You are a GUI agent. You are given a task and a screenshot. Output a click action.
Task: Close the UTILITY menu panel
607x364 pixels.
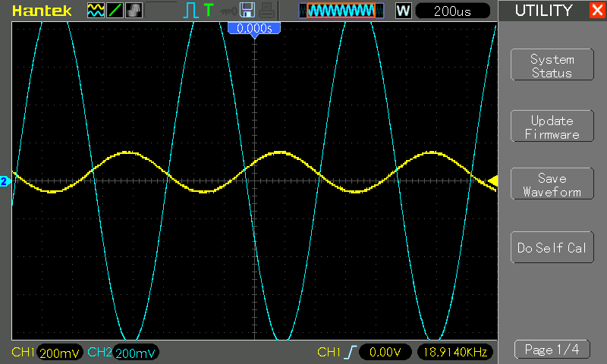pos(597,11)
